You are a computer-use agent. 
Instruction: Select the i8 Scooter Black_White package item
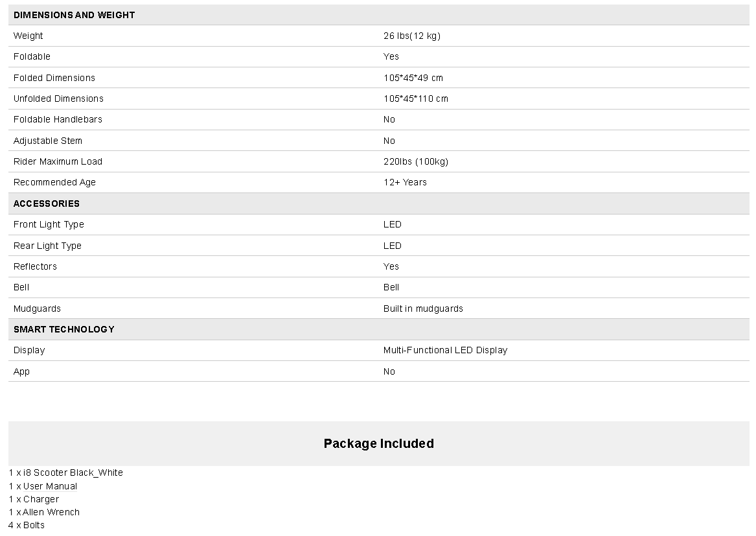click(x=65, y=472)
